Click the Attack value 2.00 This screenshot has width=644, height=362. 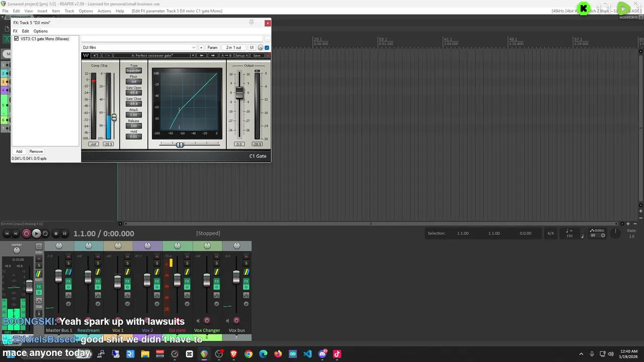pos(133,115)
